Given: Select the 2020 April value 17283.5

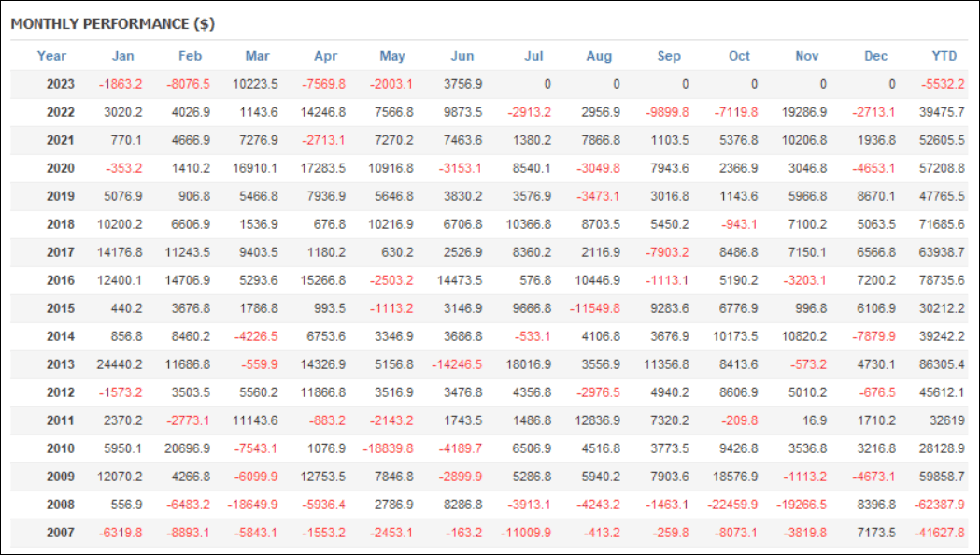Looking at the screenshot, I should (323, 168).
